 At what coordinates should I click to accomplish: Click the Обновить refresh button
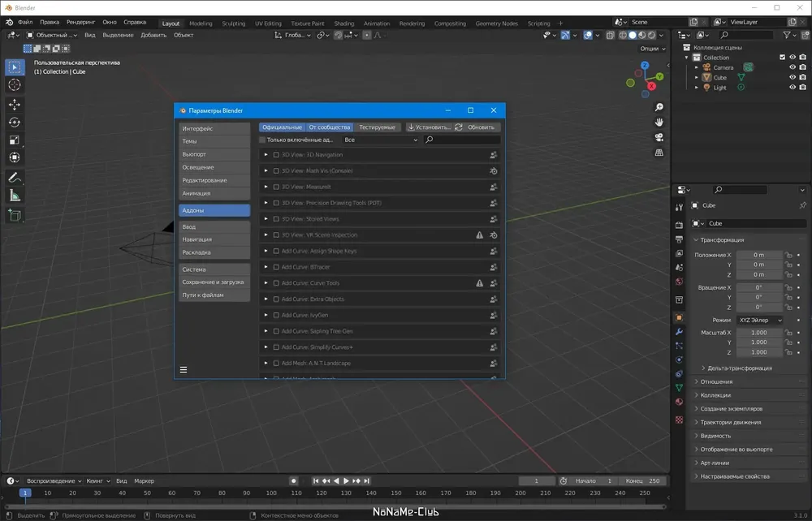[x=477, y=127]
